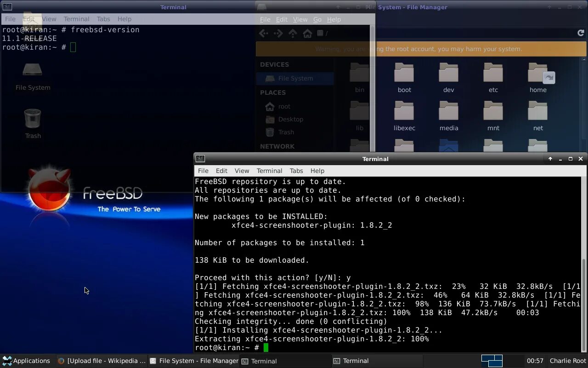Open the media folder
The image size is (588, 368).
tap(449, 116)
